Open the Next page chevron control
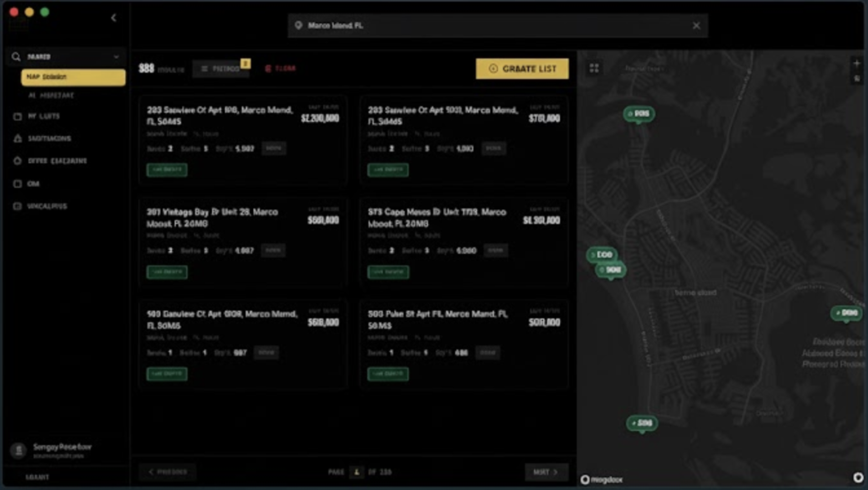868x490 pixels. 546,472
